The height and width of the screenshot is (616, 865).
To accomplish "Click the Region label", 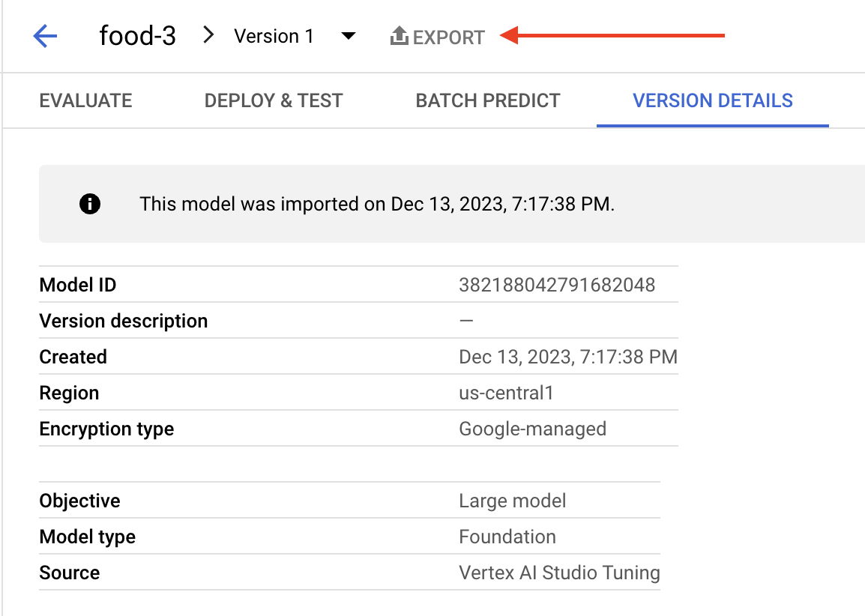I will 69,393.
